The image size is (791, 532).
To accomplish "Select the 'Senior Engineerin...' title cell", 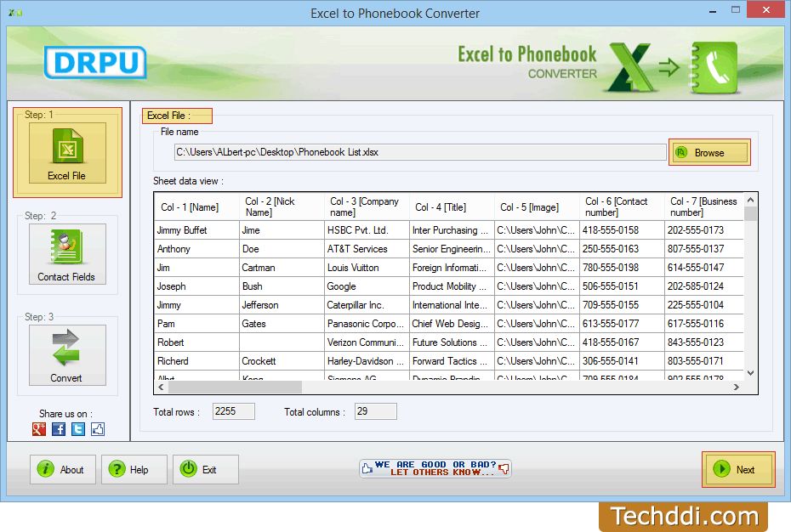I will coord(452,249).
